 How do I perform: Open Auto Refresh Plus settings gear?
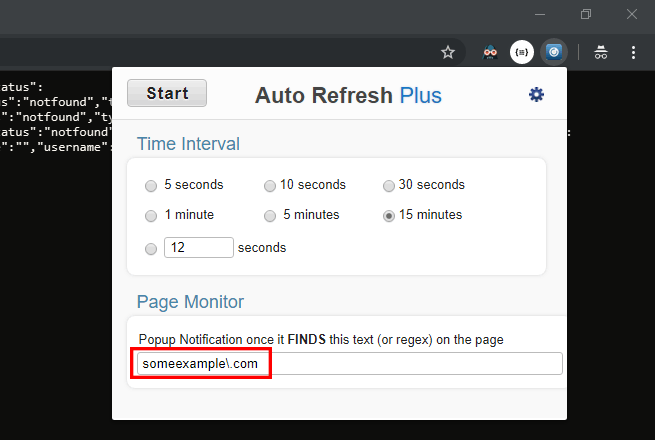(536, 95)
